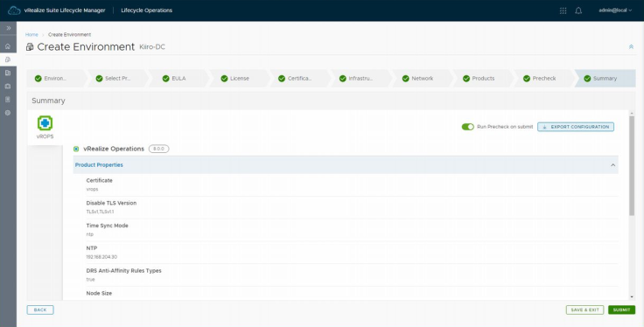Expand the left sidebar with double chevron
The height and width of the screenshot is (327, 644).
[8, 28]
